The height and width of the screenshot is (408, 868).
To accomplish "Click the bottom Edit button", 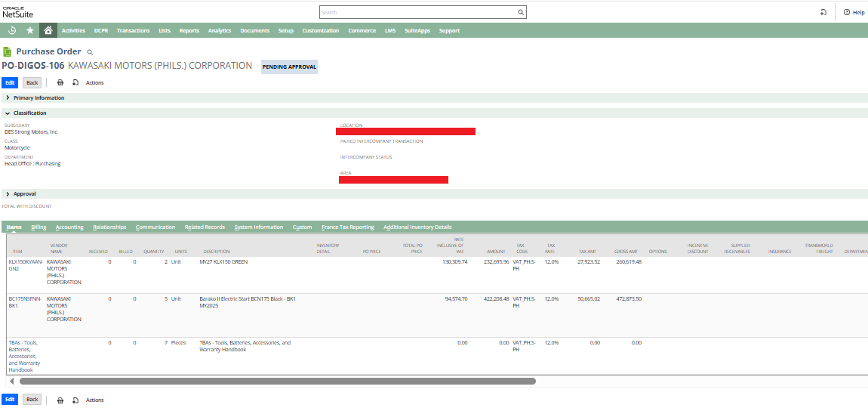I will coord(10,400).
